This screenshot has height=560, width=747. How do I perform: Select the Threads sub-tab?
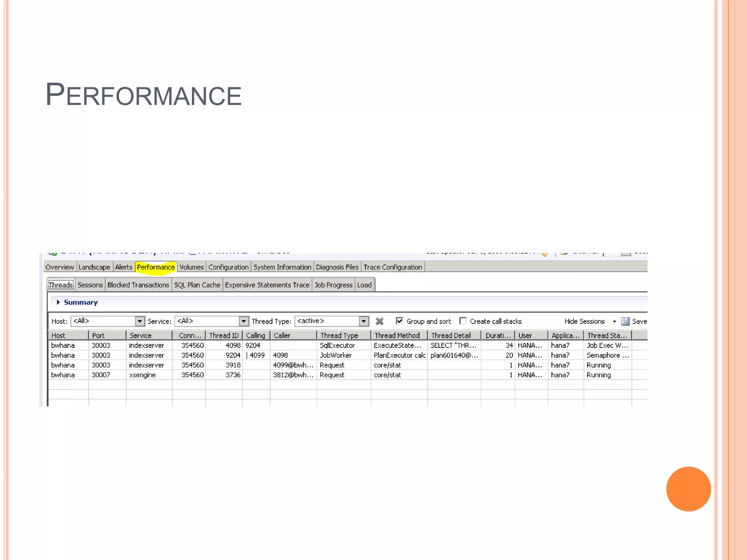click(61, 285)
